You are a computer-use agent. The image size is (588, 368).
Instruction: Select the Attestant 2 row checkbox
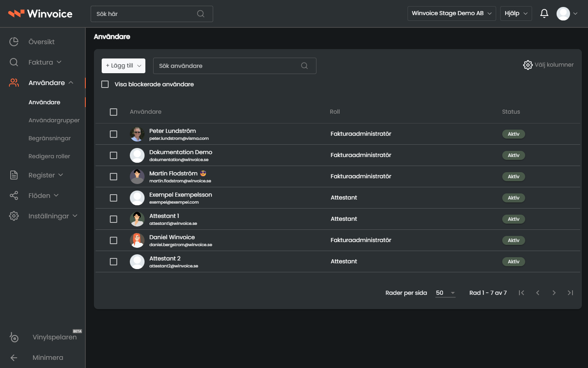tap(114, 262)
